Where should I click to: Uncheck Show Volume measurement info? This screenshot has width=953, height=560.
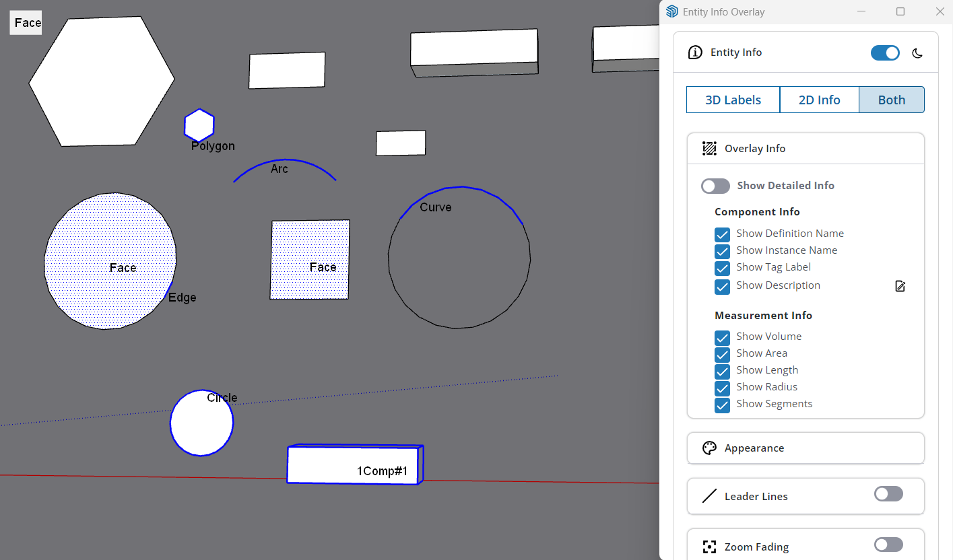[722, 338]
